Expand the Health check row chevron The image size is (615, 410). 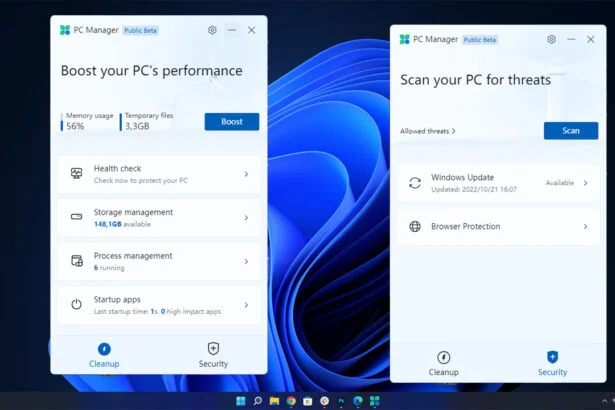(246, 174)
